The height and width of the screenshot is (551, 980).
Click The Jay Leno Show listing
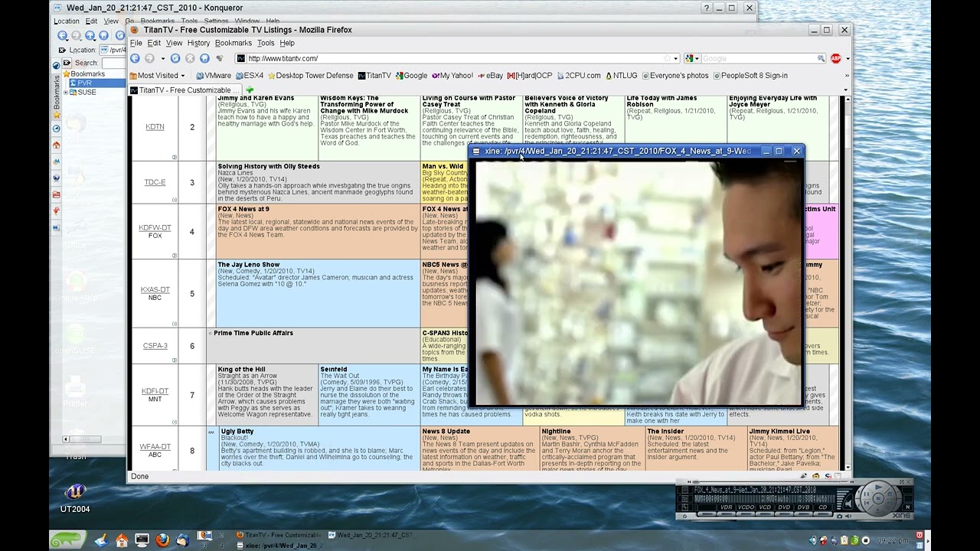point(318,294)
